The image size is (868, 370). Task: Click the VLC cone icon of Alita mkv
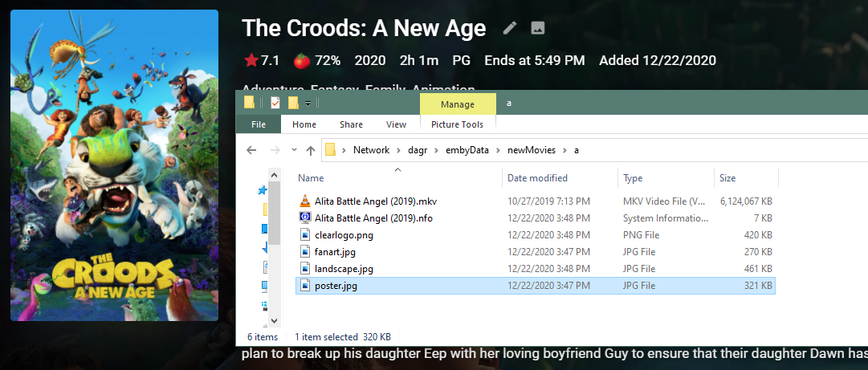(305, 201)
